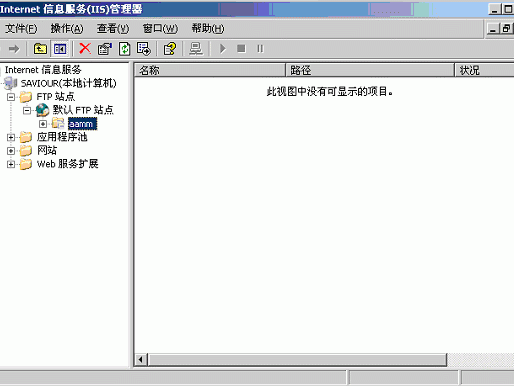
Task: Select the FTP 站点 tree item
Action: [56, 97]
